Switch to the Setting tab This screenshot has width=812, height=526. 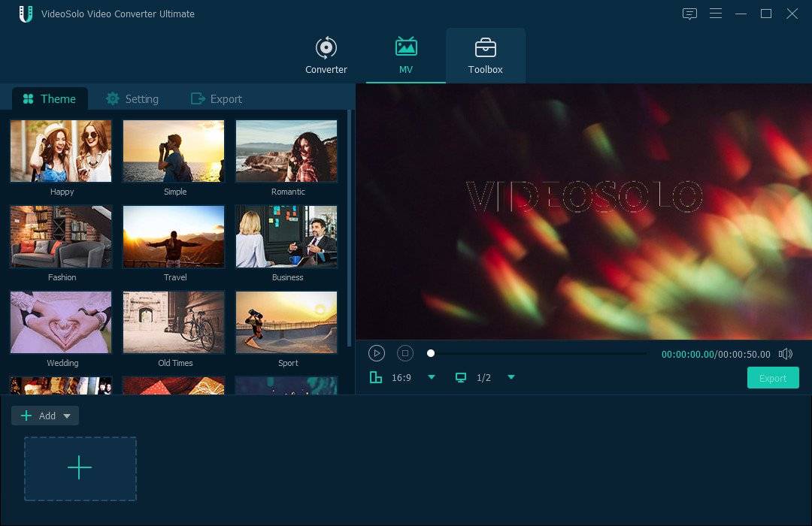[132, 99]
